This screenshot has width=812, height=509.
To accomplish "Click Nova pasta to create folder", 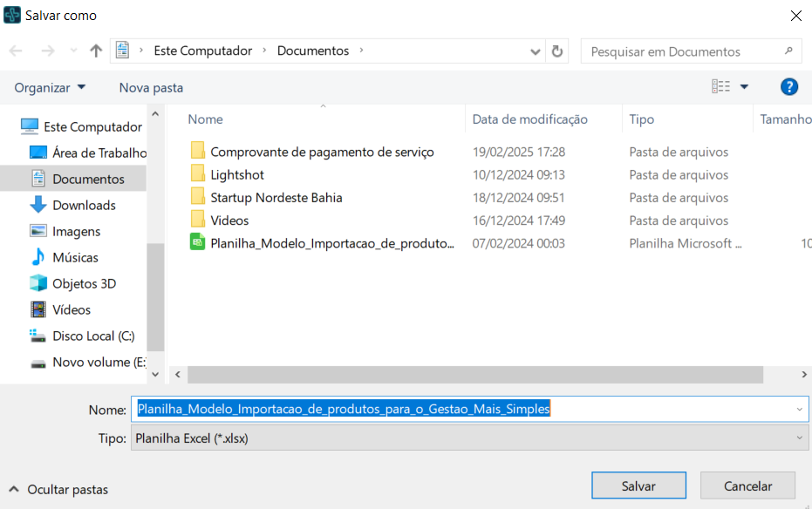I will pyautogui.click(x=151, y=87).
